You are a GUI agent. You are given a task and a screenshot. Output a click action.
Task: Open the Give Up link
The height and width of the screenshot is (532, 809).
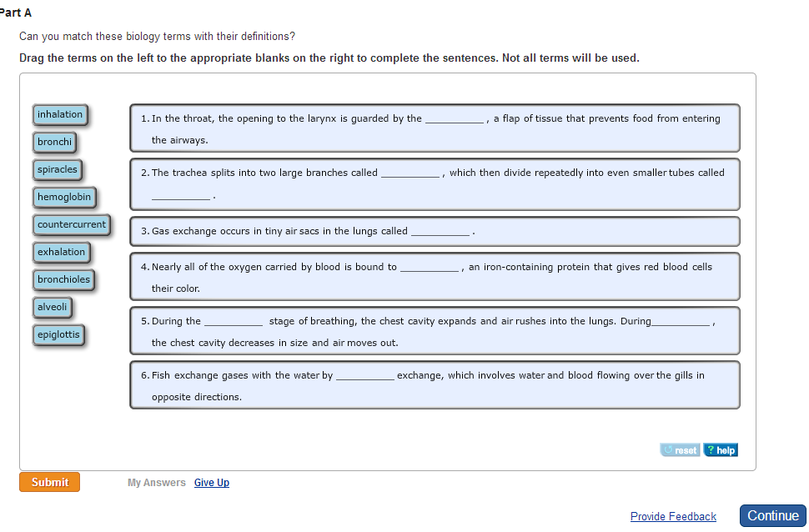coord(212,483)
